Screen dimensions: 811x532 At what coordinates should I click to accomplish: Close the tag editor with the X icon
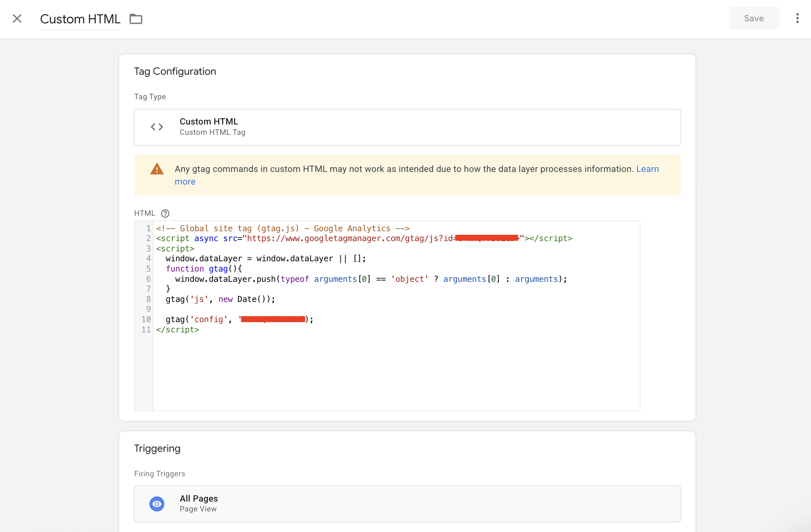(17, 19)
